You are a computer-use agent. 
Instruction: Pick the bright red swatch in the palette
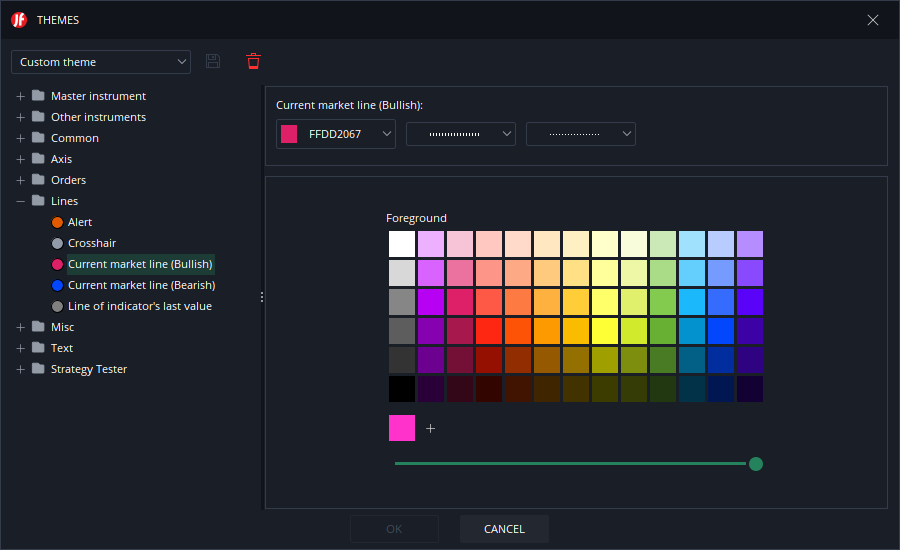click(x=489, y=331)
